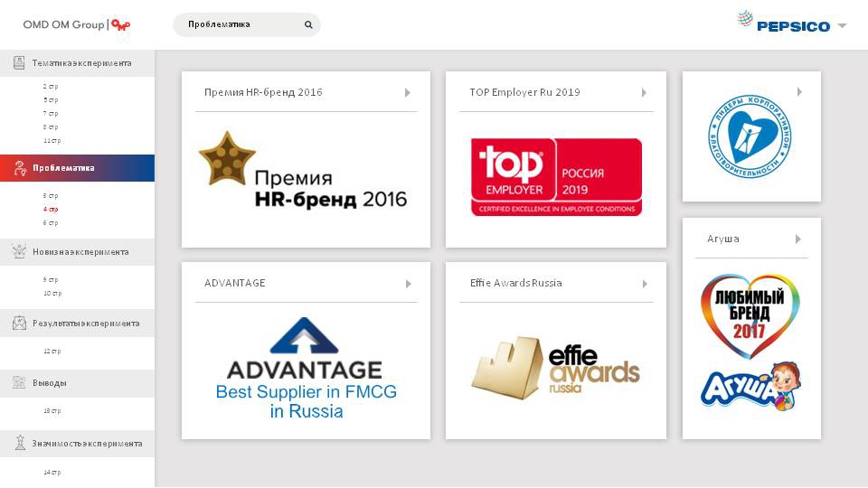
Task: Click the Effie Awards Russia title
Action: (x=516, y=283)
